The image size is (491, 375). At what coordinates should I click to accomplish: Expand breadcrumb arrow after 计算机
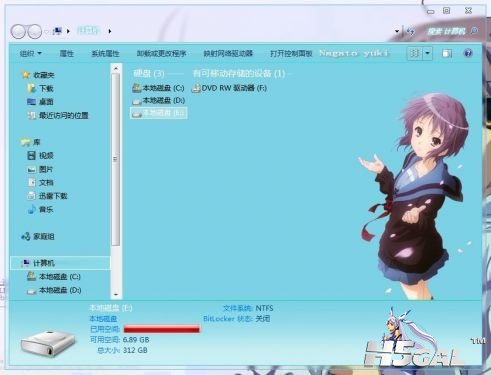[110, 31]
